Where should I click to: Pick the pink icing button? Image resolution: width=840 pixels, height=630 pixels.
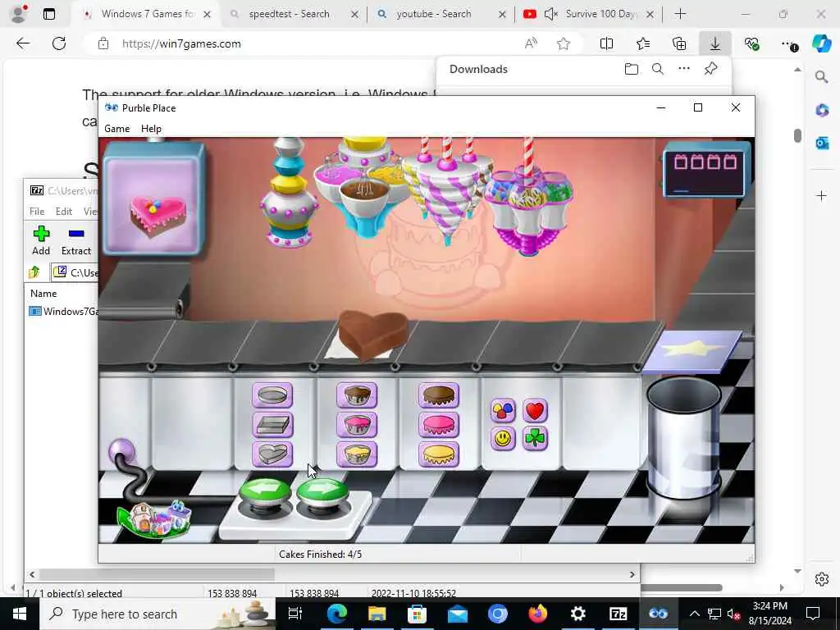(439, 426)
